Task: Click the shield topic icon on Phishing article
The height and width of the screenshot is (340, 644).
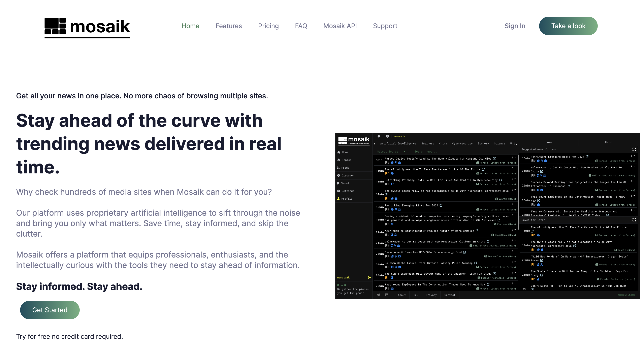Action: 392,184
